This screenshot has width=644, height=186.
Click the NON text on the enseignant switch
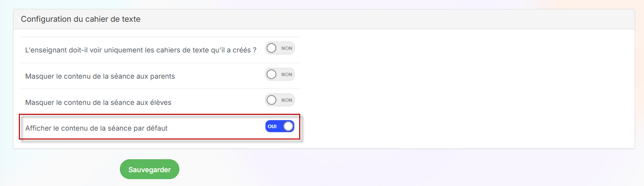coord(287,48)
